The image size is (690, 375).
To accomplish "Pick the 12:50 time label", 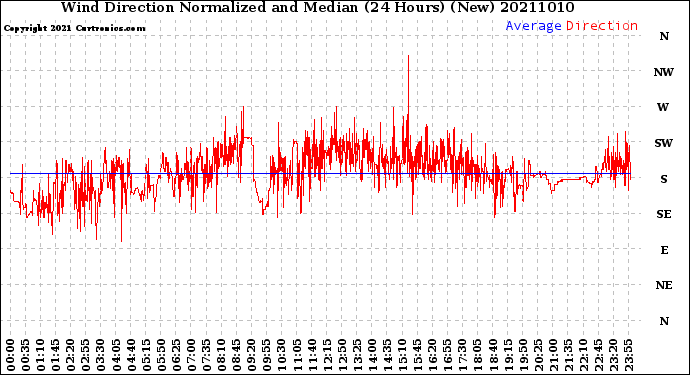I will [x=342, y=355].
